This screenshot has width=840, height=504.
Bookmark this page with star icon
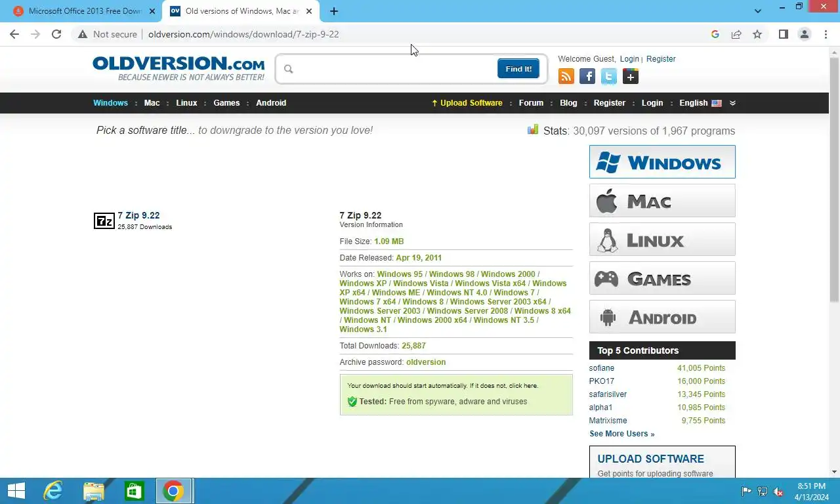[757, 34]
